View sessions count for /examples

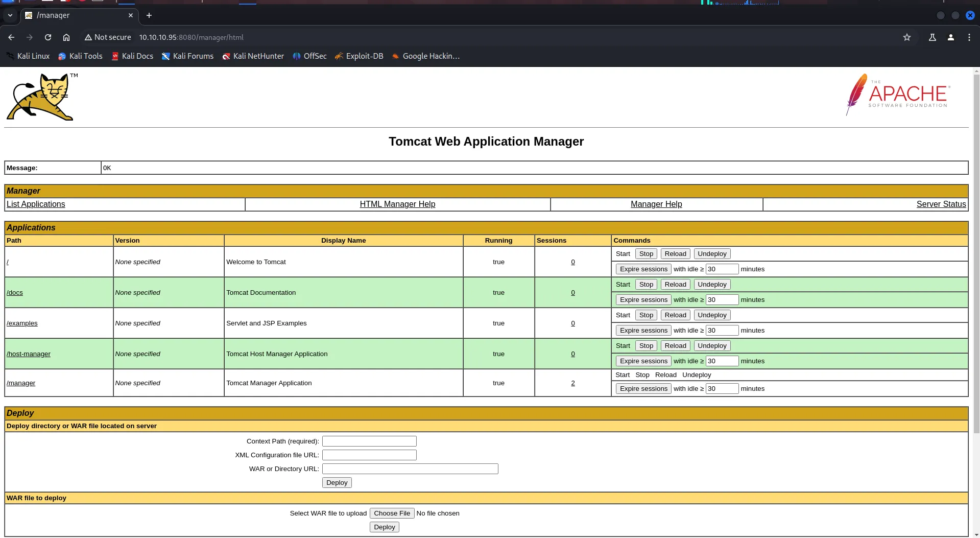[x=573, y=323]
